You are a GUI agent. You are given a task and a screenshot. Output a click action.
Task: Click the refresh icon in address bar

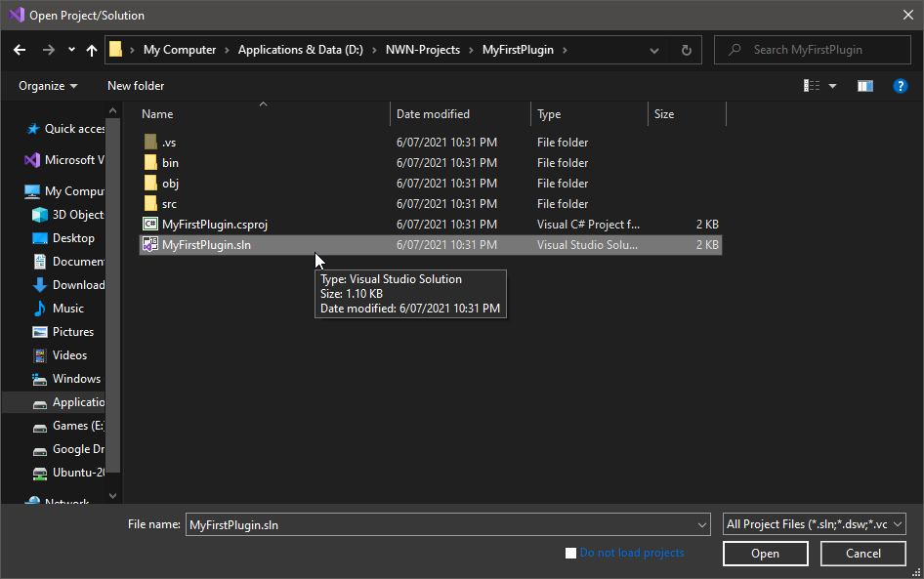[686, 50]
